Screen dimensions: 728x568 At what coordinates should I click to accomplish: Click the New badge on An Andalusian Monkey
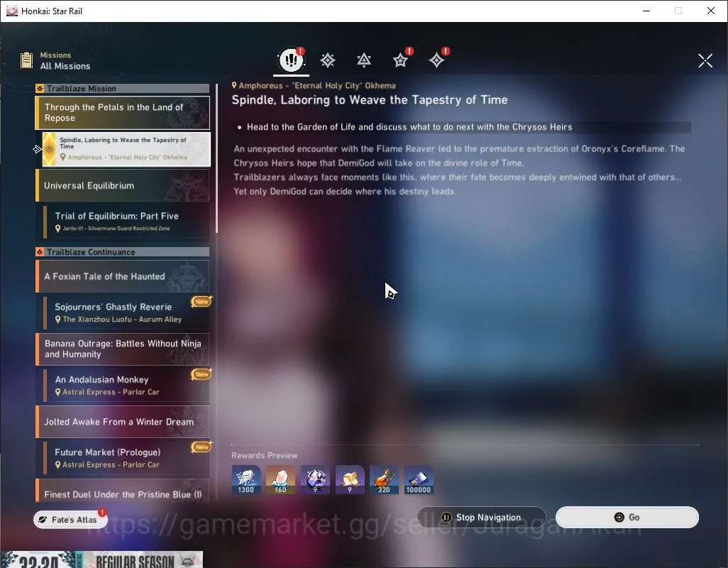pos(202,374)
